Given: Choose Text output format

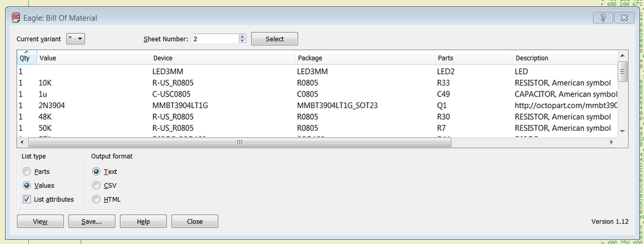Looking at the screenshot, I should 97,172.
